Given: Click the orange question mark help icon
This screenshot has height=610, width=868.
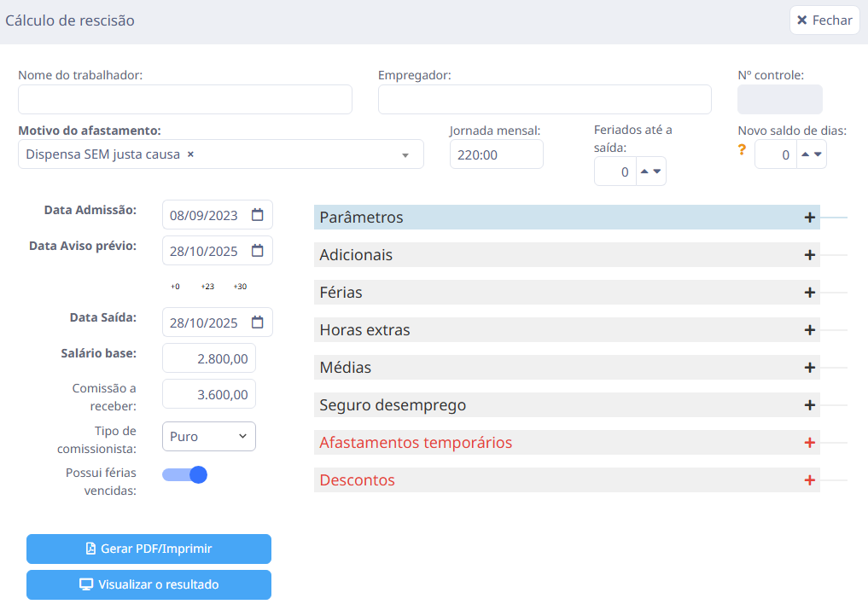Looking at the screenshot, I should tap(742, 150).
